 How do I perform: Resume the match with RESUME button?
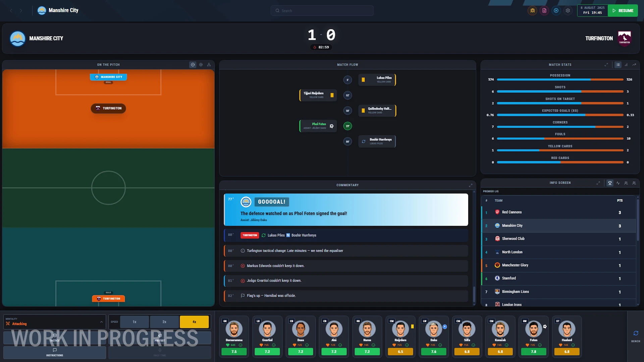coord(623,11)
